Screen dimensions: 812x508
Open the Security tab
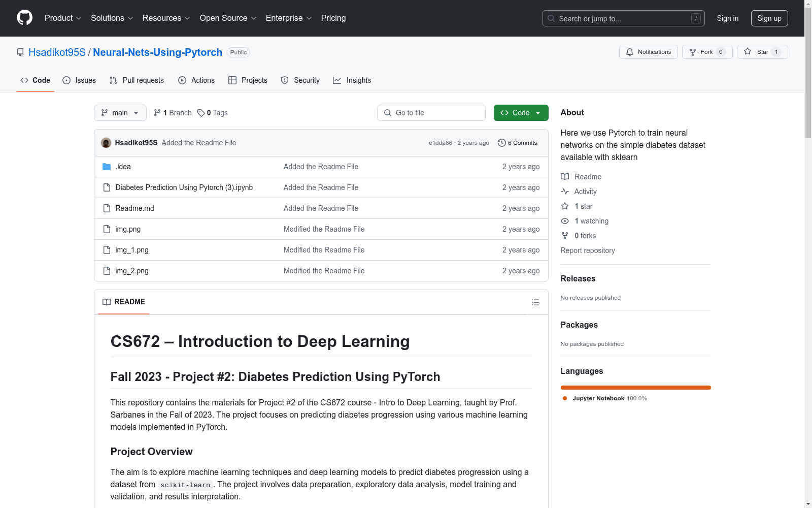pos(300,80)
